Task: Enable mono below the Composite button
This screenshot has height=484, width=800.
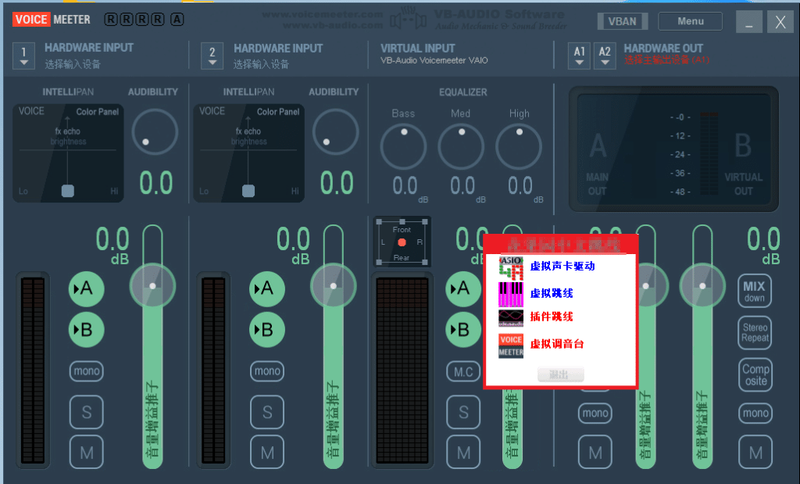Action: point(755,413)
